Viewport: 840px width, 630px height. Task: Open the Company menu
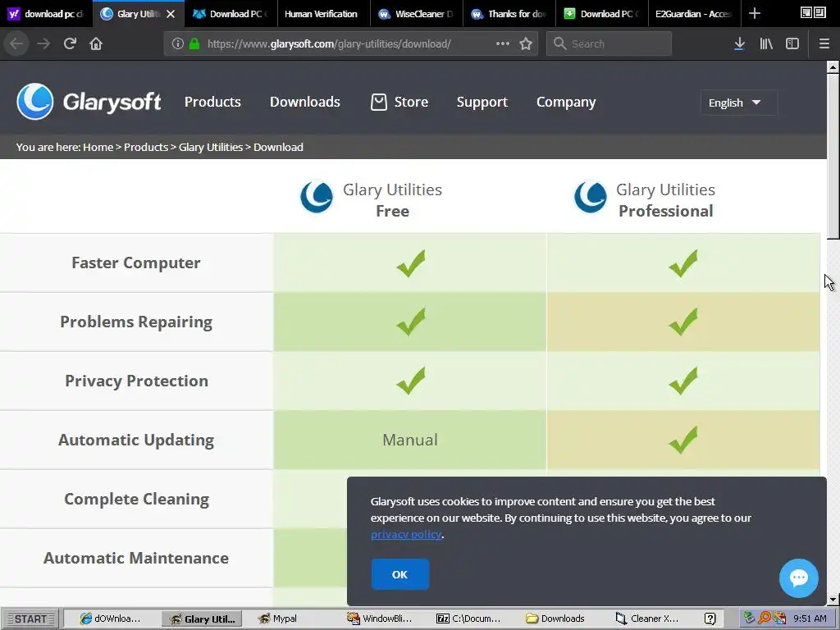click(566, 103)
